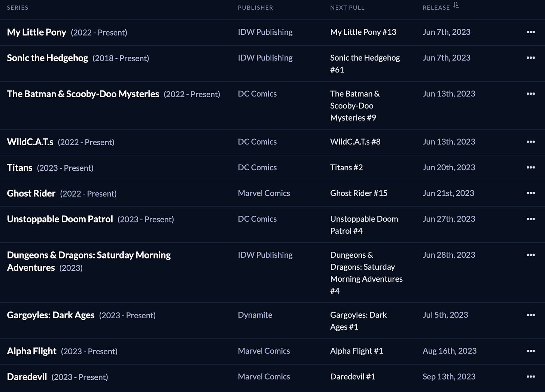The height and width of the screenshot is (392, 545).
Task: Open the Alpha Flight series
Action: coord(31,351)
